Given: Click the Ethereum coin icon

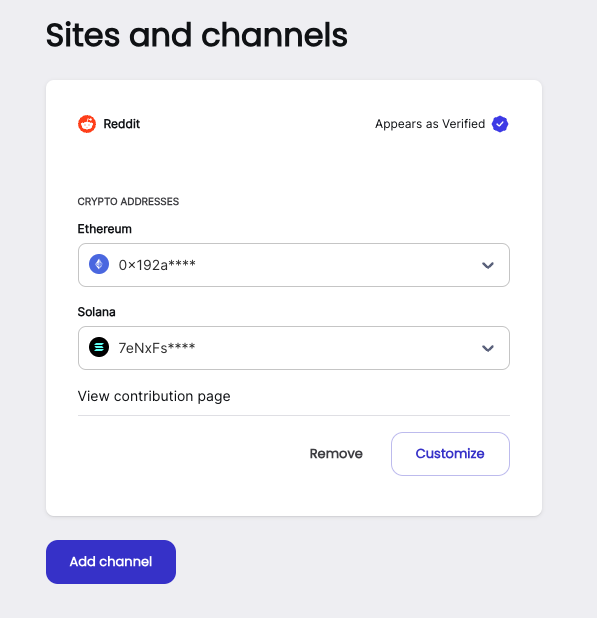Looking at the screenshot, I should (x=99, y=264).
